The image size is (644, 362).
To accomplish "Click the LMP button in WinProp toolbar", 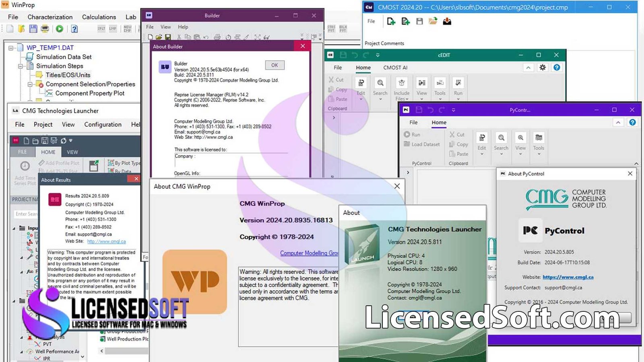I will click(x=113, y=29).
